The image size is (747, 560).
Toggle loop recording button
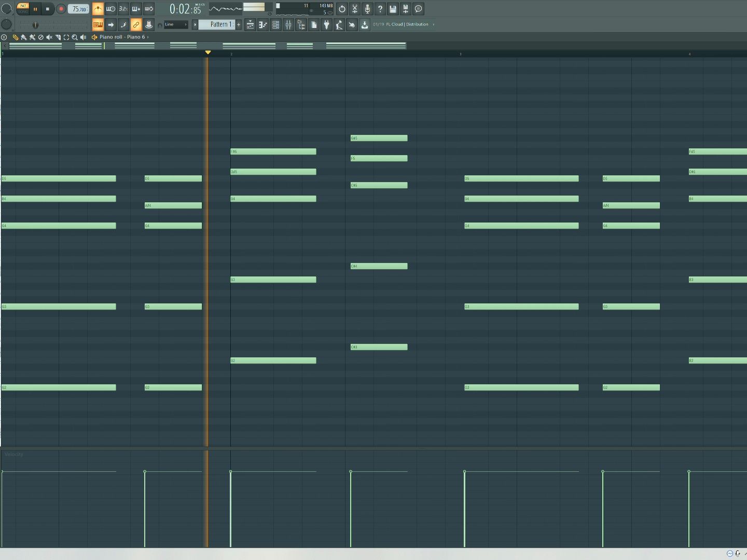point(148,9)
